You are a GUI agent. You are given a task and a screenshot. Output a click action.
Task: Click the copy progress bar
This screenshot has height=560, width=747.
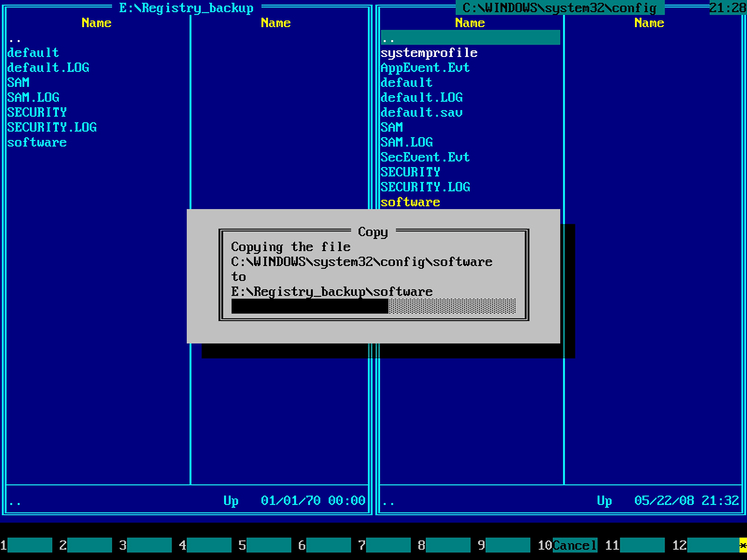click(x=373, y=306)
